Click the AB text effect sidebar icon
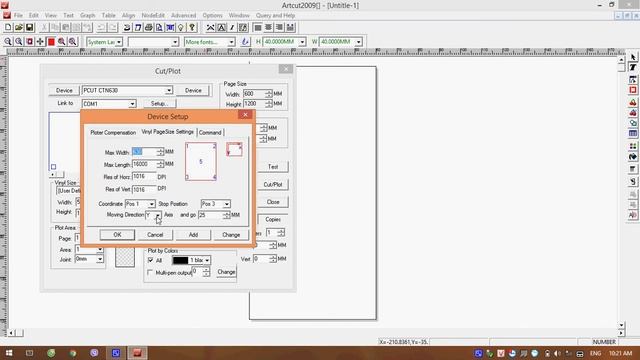 pos(633,215)
